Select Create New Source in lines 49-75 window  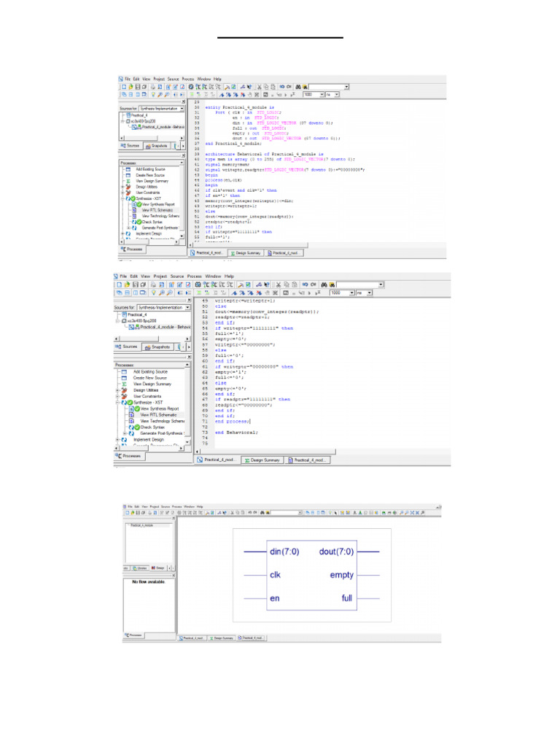click(x=150, y=378)
